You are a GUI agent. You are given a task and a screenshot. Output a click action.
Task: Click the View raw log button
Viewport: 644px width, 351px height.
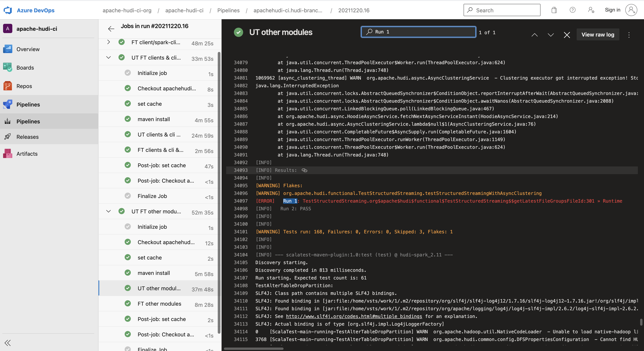click(x=598, y=35)
